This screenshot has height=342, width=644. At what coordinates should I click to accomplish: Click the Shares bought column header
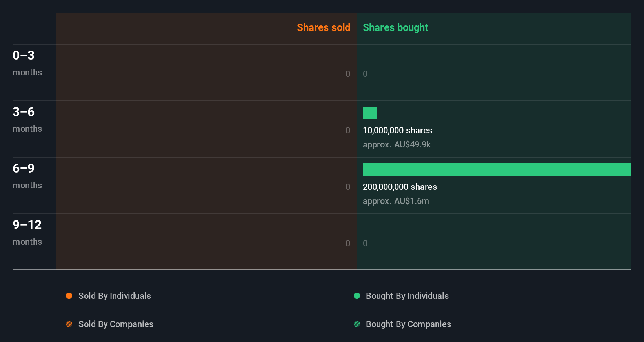(x=395, y=27)
